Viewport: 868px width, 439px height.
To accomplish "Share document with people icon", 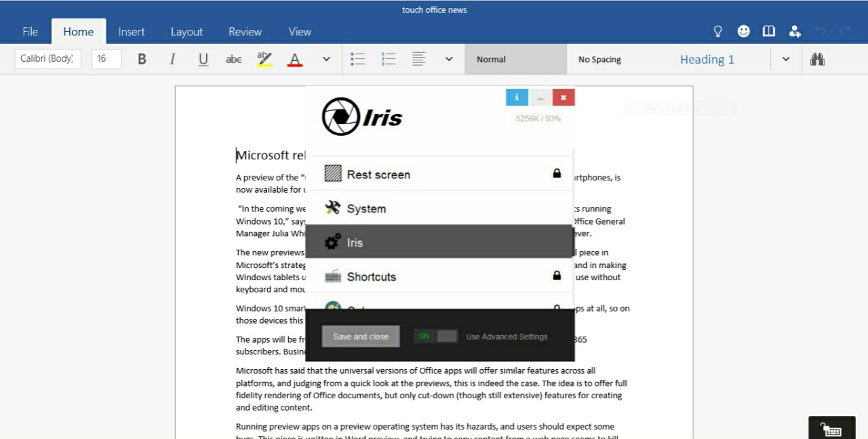I will (795, 31).
